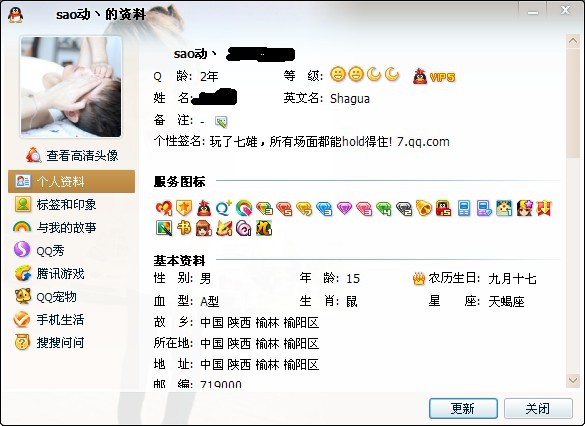The width and height of the screenshot is (585, 426).
Task: Open the VIP5 membership badge
Action: pyautogui.click(x=434, y=76)
